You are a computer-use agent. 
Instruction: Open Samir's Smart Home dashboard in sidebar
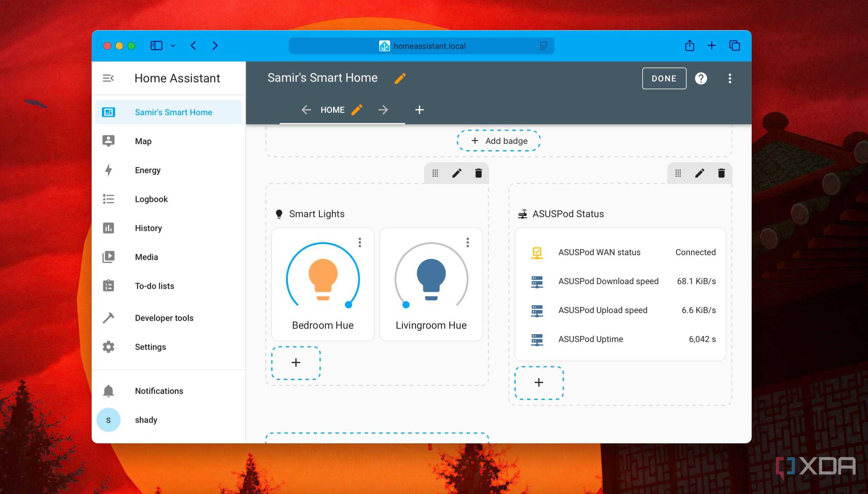point(169,112)
